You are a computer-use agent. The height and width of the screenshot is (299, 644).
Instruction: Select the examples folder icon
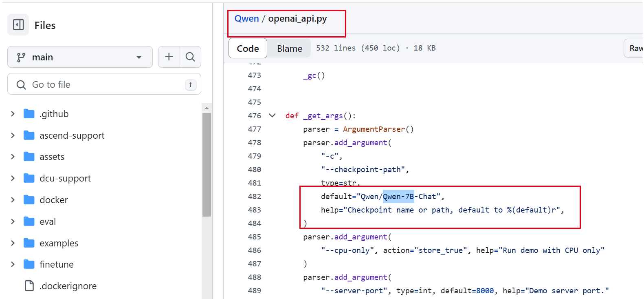tap(29, 243)
